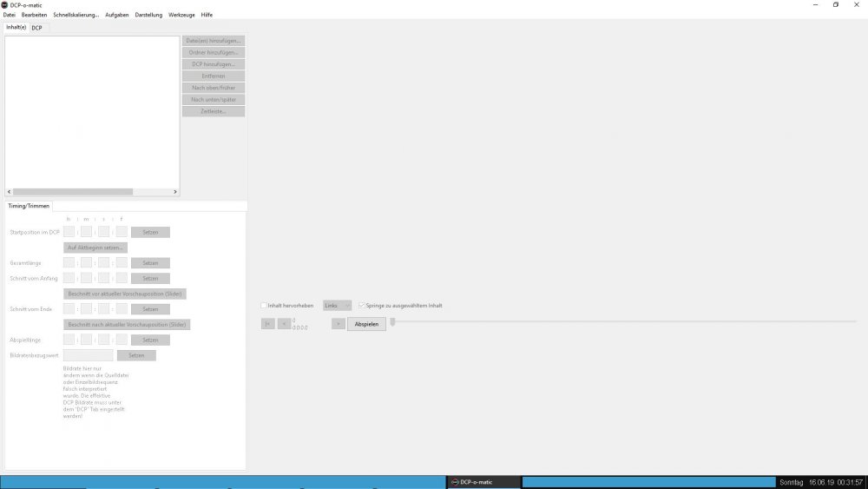
Task: Click the 'Zeitleiste...' button
Action: (213, 111)
